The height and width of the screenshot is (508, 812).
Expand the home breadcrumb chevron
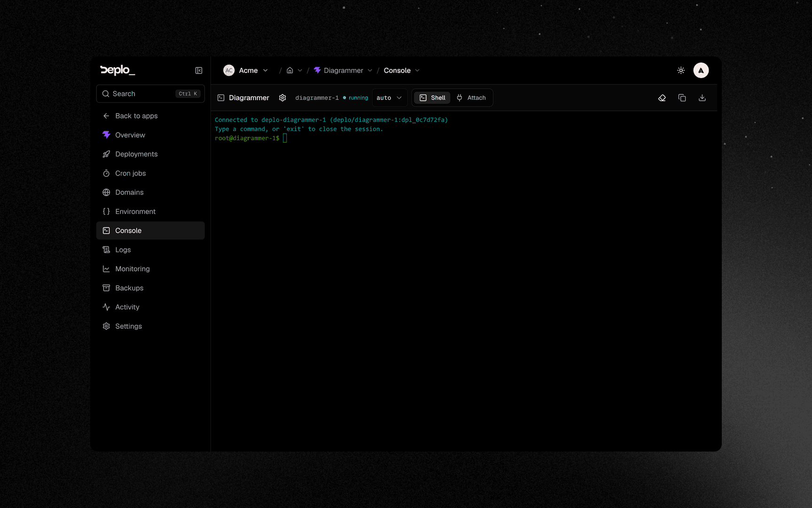coord(300,71)
